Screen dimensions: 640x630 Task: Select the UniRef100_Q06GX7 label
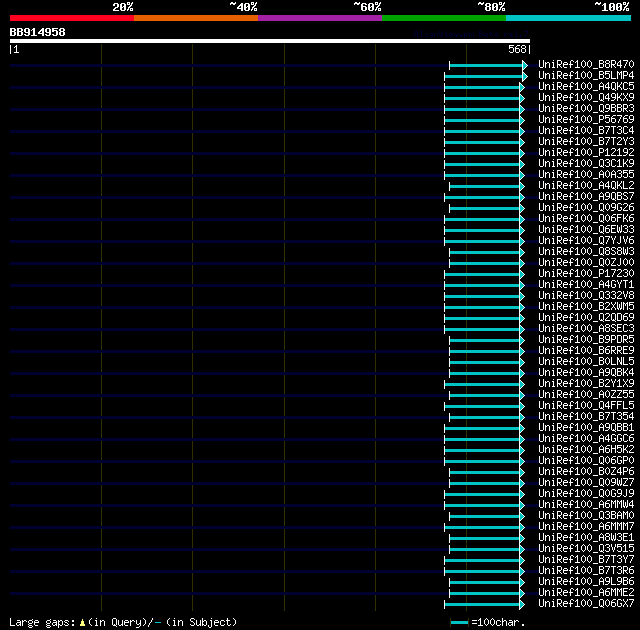[586, 604]
